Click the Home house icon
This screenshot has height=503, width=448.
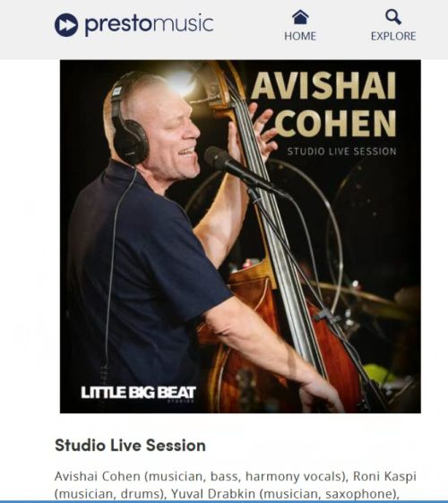pos(300,17)
